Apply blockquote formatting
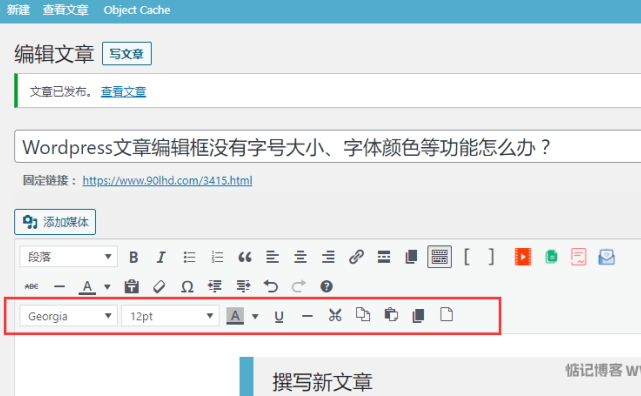 244,257
